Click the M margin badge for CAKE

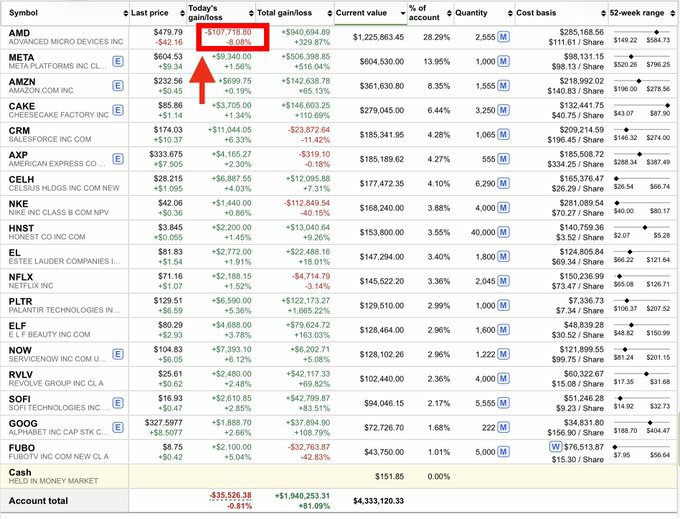coord(503,110)
